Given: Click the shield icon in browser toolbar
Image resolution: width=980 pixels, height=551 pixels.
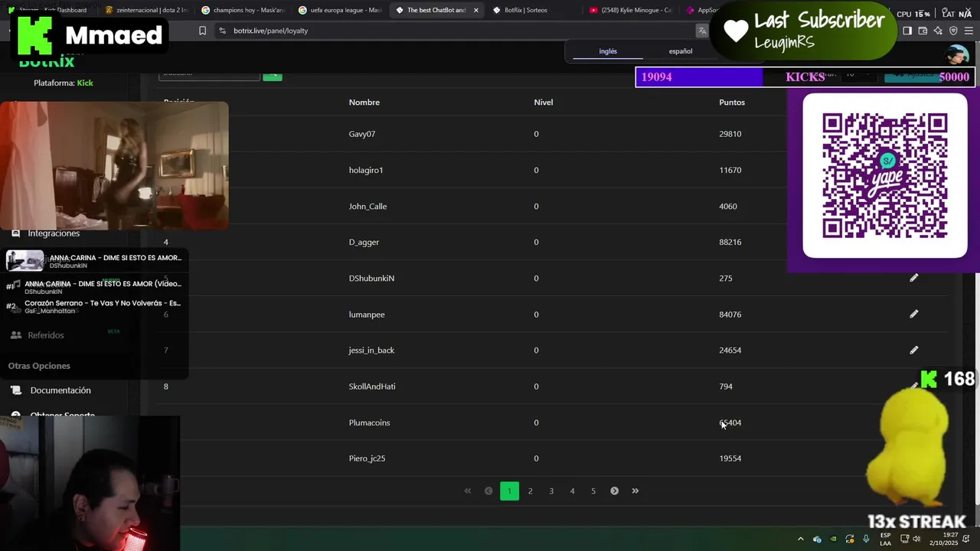Looking at the screenshot, I should (x=953, y=31).
